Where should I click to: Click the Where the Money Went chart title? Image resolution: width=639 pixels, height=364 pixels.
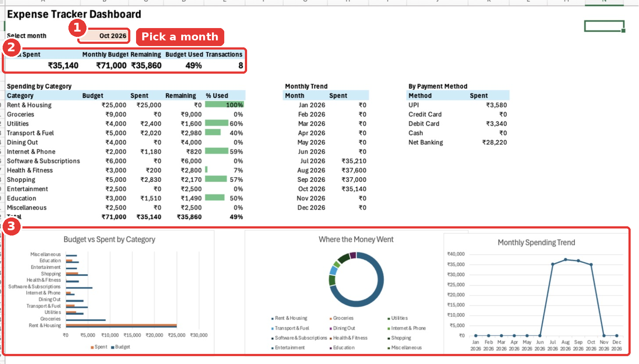tap(356, 239)
